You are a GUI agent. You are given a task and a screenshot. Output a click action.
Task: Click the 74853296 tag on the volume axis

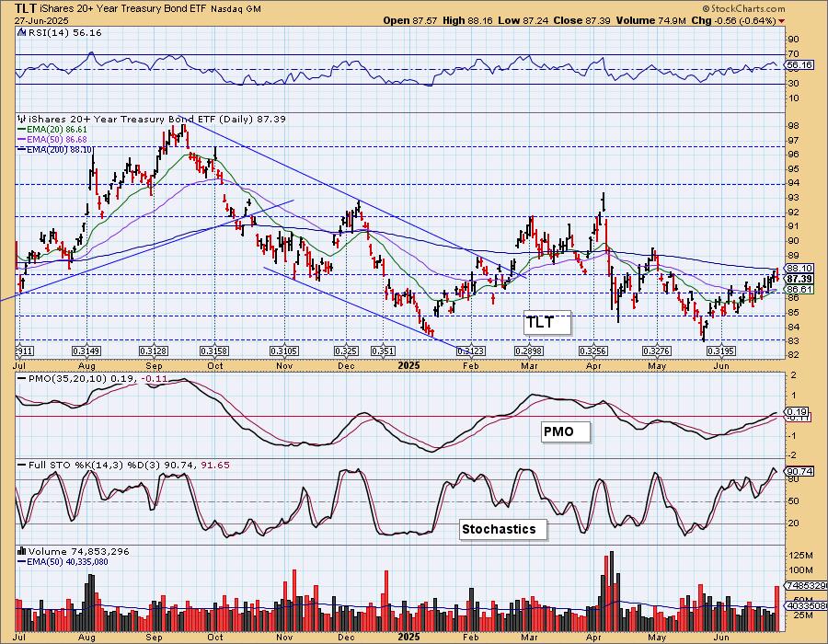point(806,586)
